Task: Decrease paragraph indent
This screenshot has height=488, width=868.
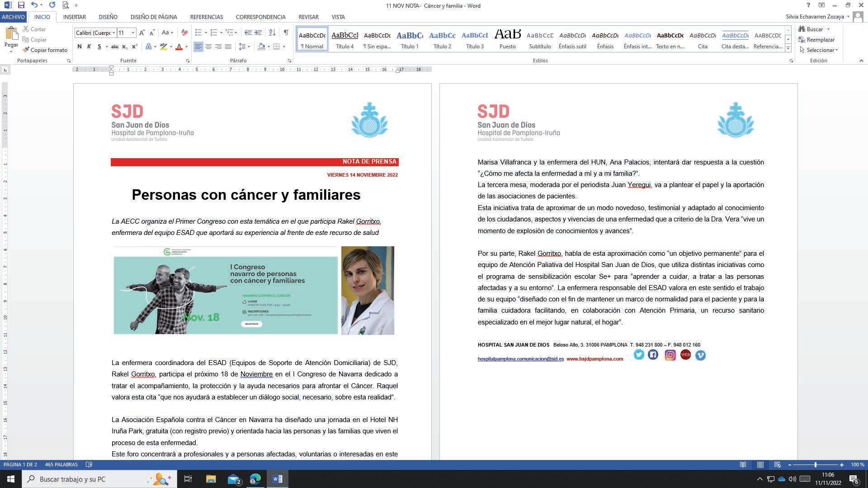Action: point(248,33)
